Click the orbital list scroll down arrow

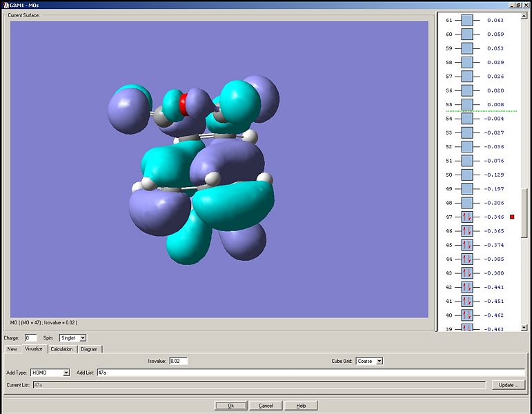[x=524, y=328]
